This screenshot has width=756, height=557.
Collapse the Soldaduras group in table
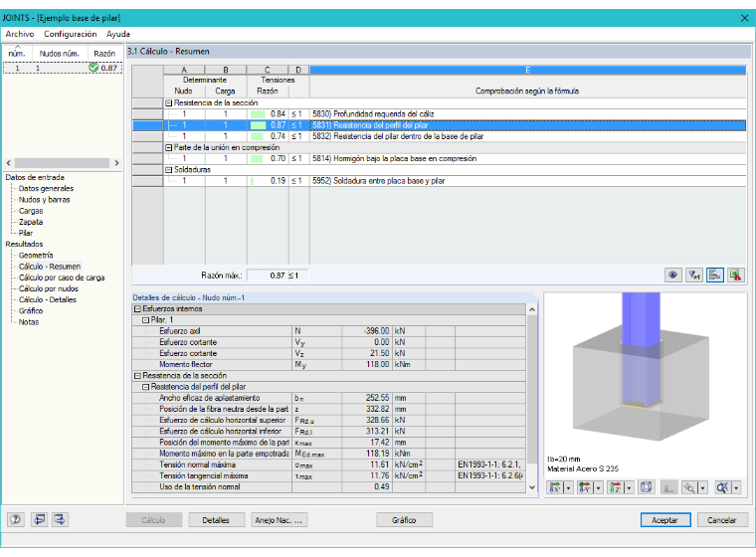point(169,170)
